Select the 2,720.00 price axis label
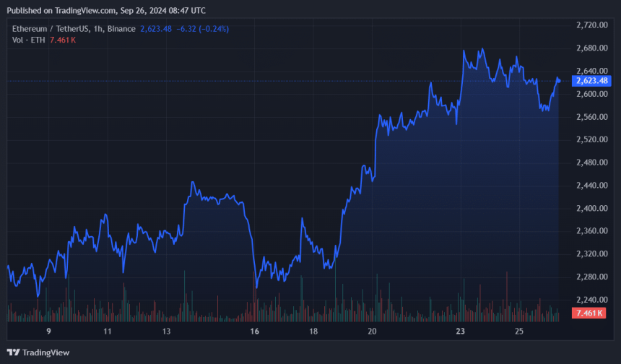Screen dimensions: 621x364 pyautogui.click(x=591, y=25)
